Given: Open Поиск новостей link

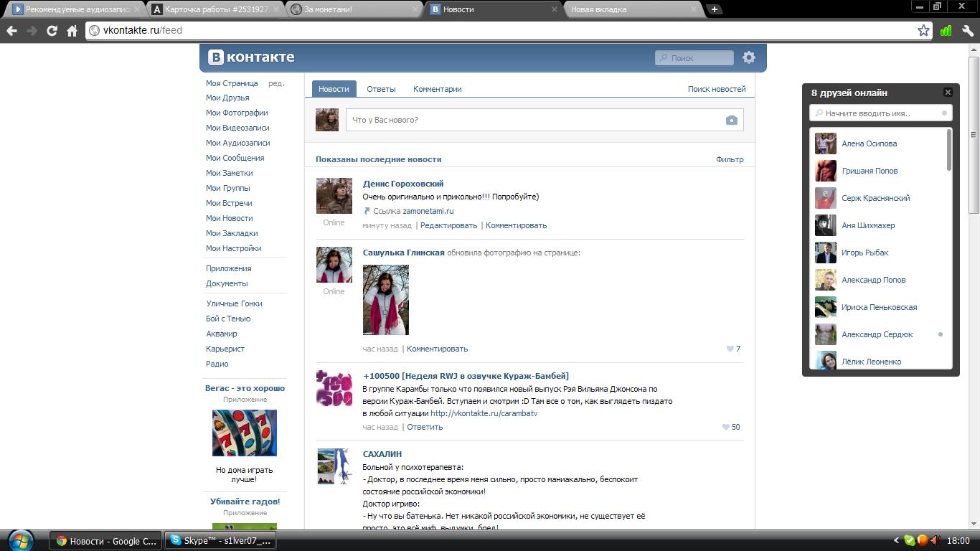Looking at the screenshot, I should (717, 89).
